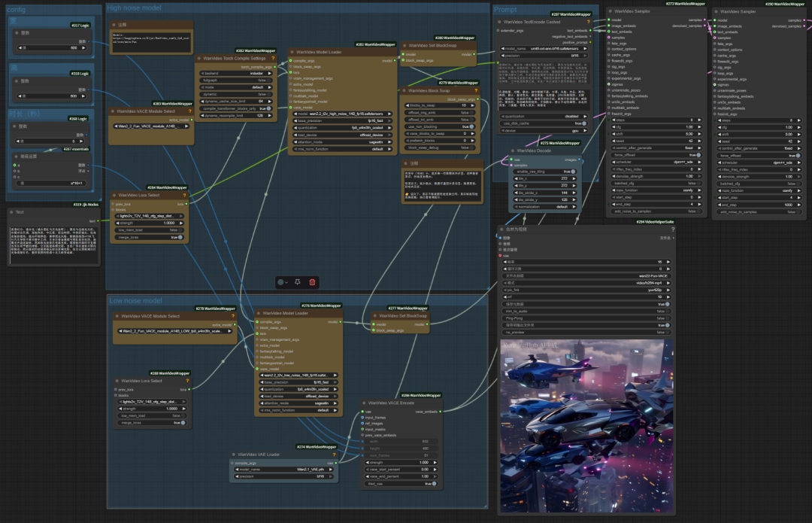Open help for WanVideo Torch Compile Settings
The width and height of the screenshot is (812, 523).
[x=273, y=59]
